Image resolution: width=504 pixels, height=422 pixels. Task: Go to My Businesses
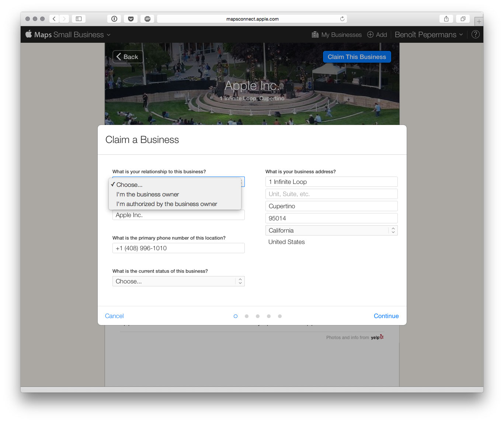click(337, 35)
